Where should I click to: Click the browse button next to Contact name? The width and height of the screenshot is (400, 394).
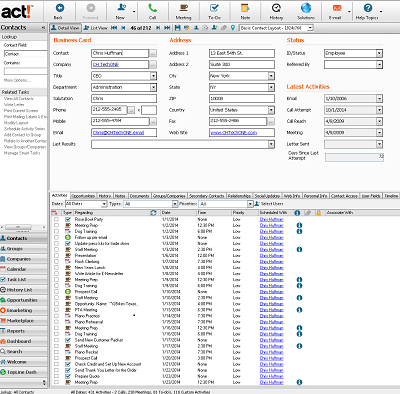pos(153,53)
